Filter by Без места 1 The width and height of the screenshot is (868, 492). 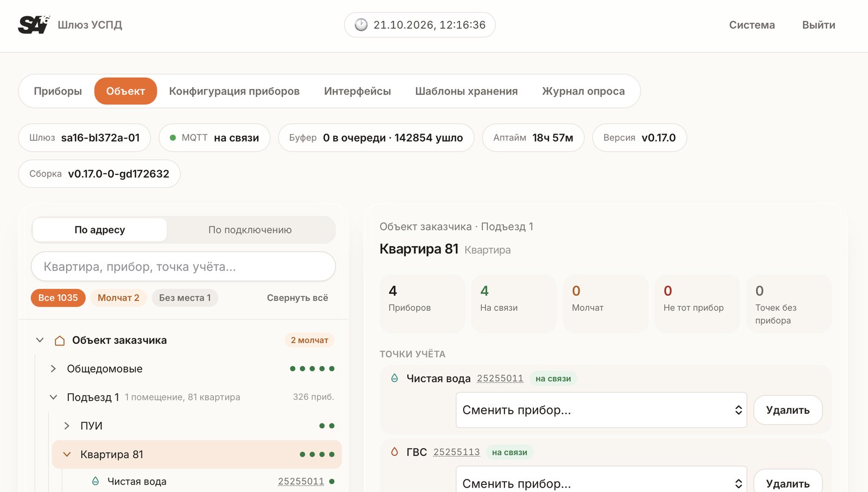[184, 298]
